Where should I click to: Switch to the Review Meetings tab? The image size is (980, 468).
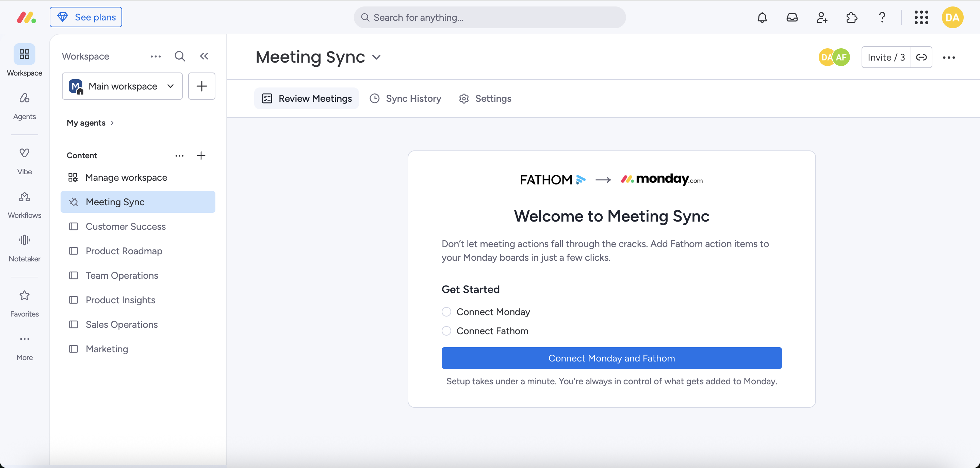[307, 98]
